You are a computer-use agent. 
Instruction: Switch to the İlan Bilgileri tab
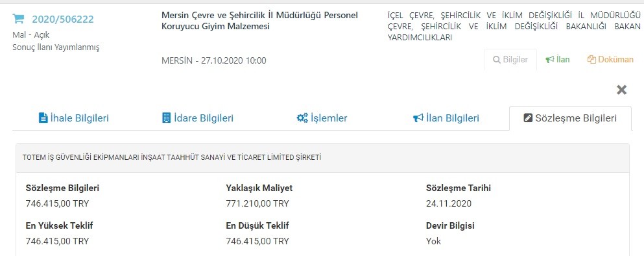coord(446,118)
